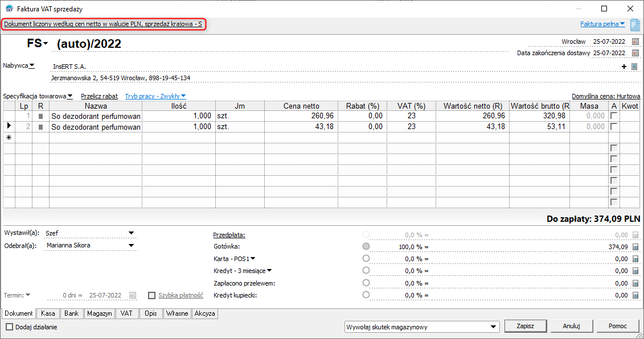Select the Kredyt kupiecki radio button
644x339 pixels.
pos(366,295)
